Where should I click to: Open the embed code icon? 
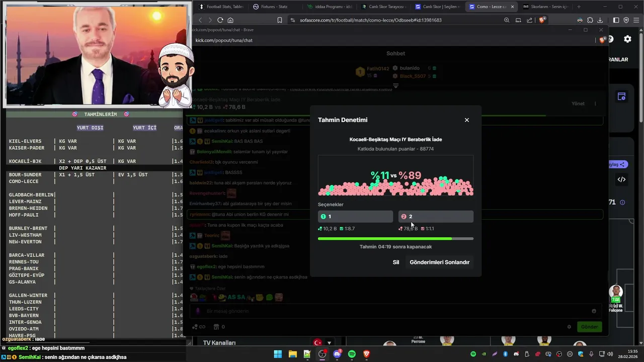(621, 179)
